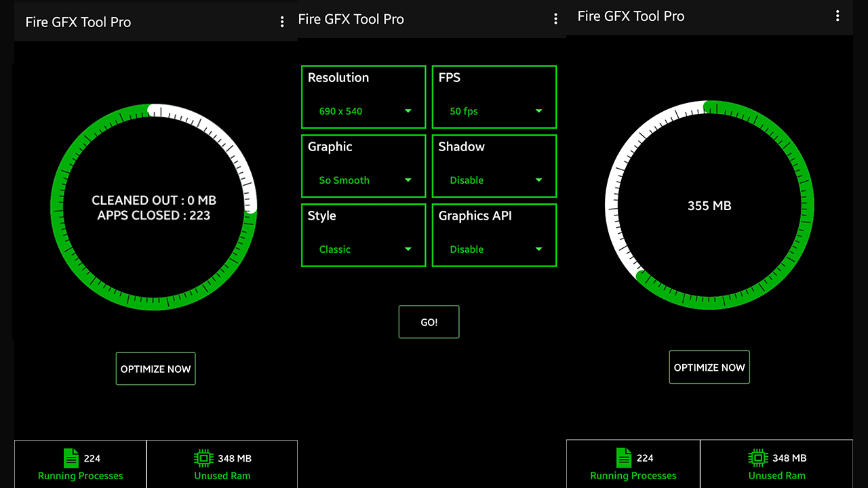Tap the GO! button
868x488 pixels.
(429, 322)
